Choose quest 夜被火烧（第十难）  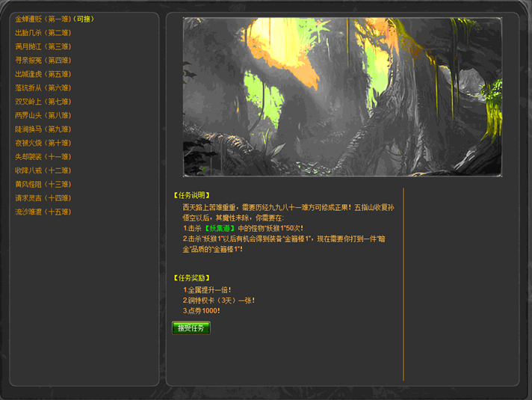click(x=43, y=143)
